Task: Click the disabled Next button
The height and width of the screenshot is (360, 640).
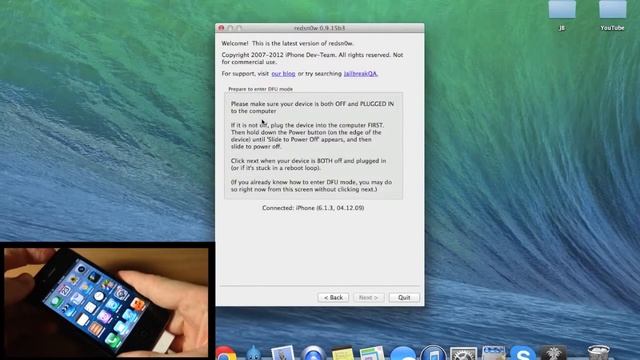Action: click(369, 298)
